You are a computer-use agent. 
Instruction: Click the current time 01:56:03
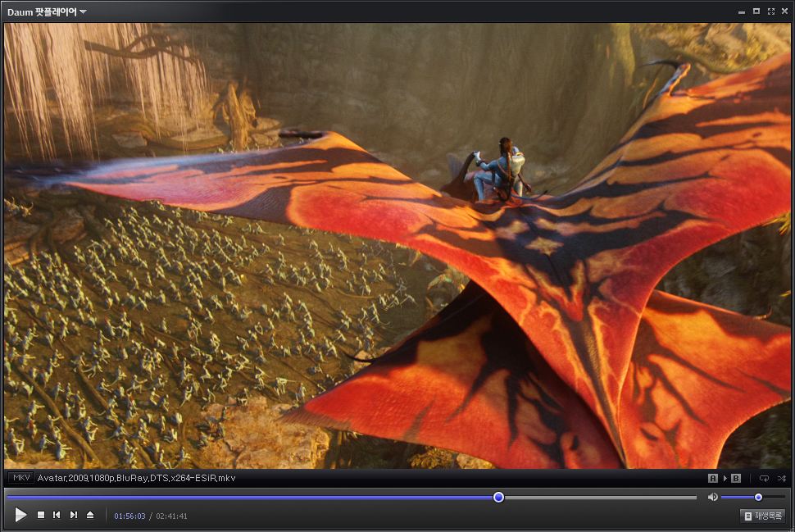pos(129,516)
